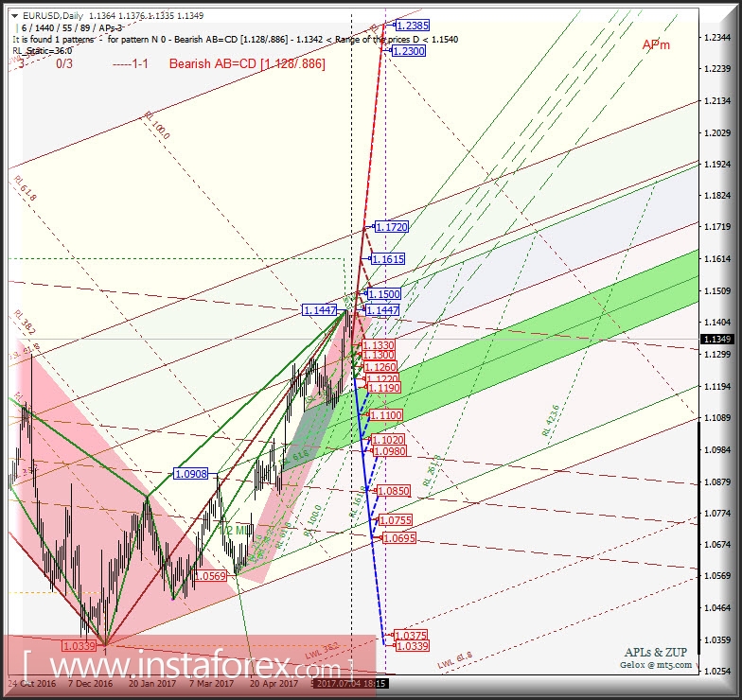The width and height of the screenshot is (742, 700).
Task: Click the 1.1500 blue price label
Action: [x=384, y=293]
